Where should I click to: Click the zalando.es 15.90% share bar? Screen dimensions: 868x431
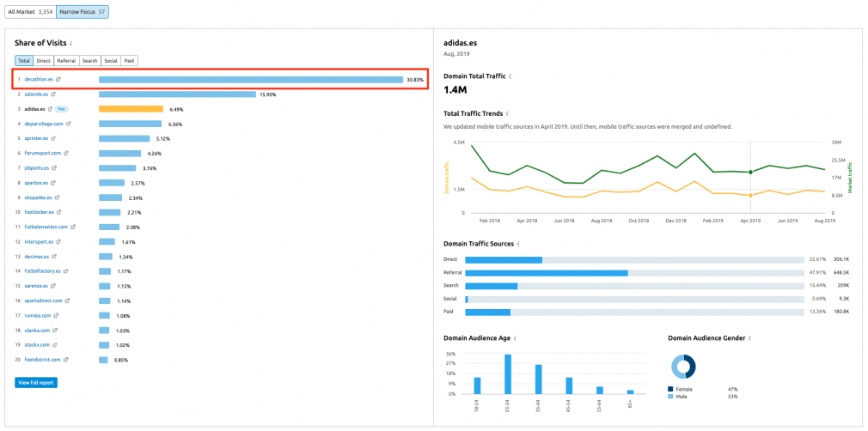click(x=177, y=94)
